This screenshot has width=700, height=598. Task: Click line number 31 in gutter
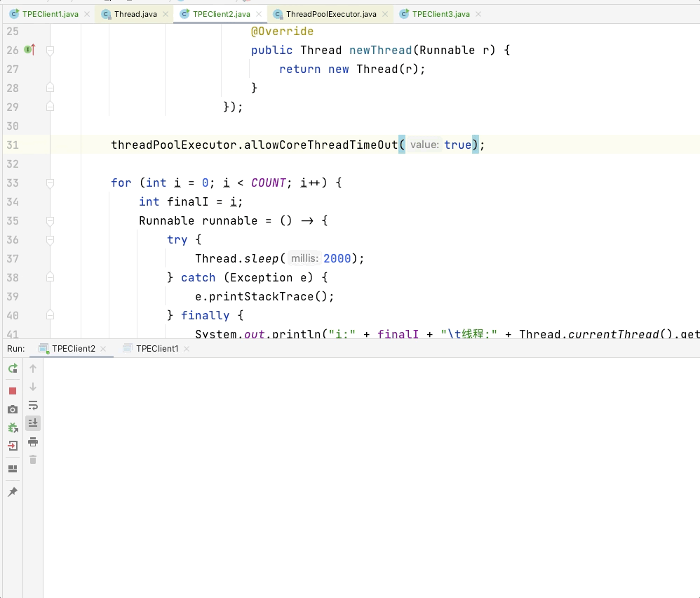(13, 145)
